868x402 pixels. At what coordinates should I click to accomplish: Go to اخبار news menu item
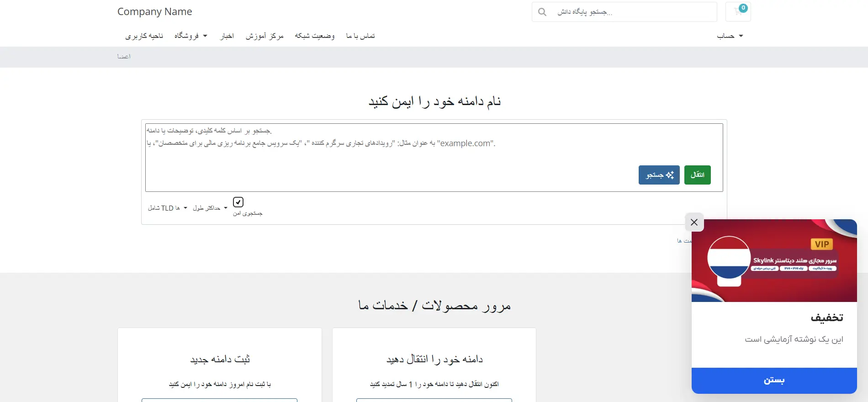(227, 36)
